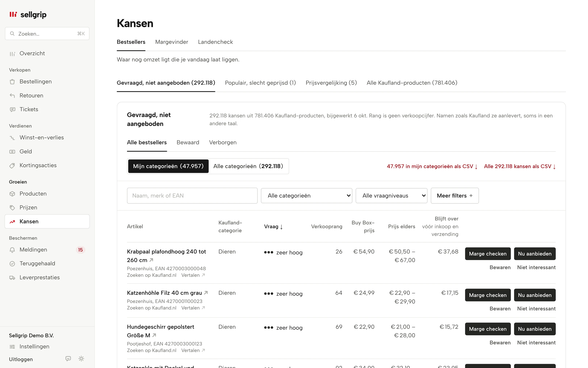Viewport: 588px width, 368px height.
Task: Toggle the light/dark theme sun icon
Action: tap(81, 359)
